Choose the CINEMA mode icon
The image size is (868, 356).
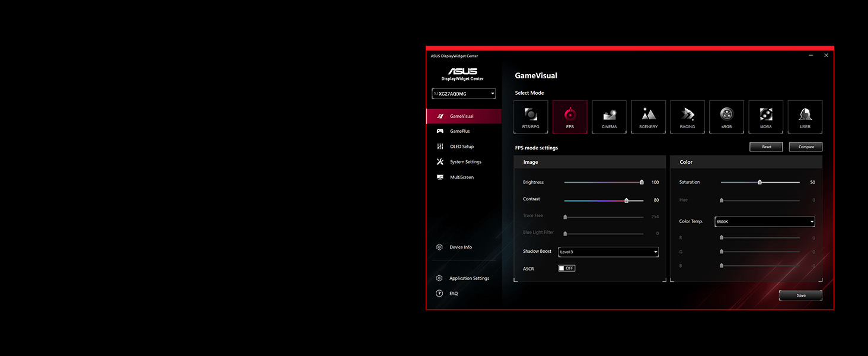[609, 117]
